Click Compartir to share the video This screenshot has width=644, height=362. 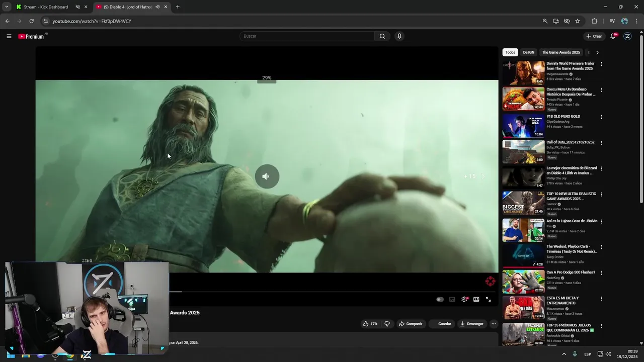point(411,324)
